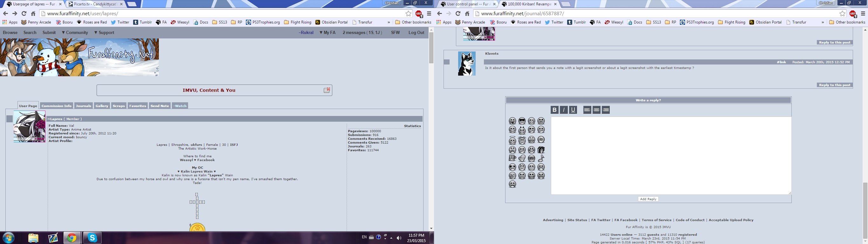Image resolution: width=868 pixels, height=244 pixels.
Task: Switch to the Commission Info tab
Action: (56, 106)
